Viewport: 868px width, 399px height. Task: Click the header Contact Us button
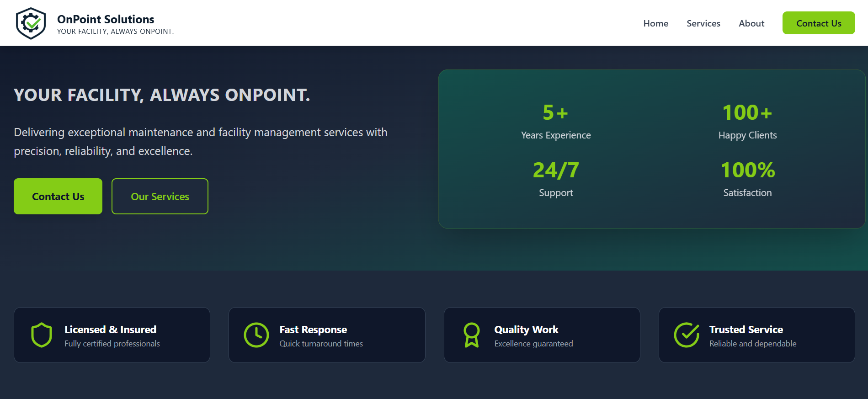pyautogui.click(x=819, y=23)
